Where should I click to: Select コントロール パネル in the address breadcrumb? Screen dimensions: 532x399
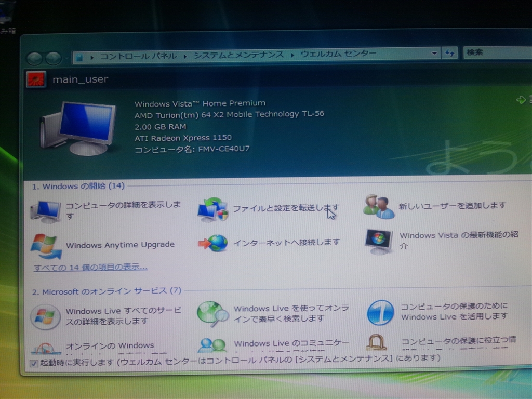click(x=138, y=56)
